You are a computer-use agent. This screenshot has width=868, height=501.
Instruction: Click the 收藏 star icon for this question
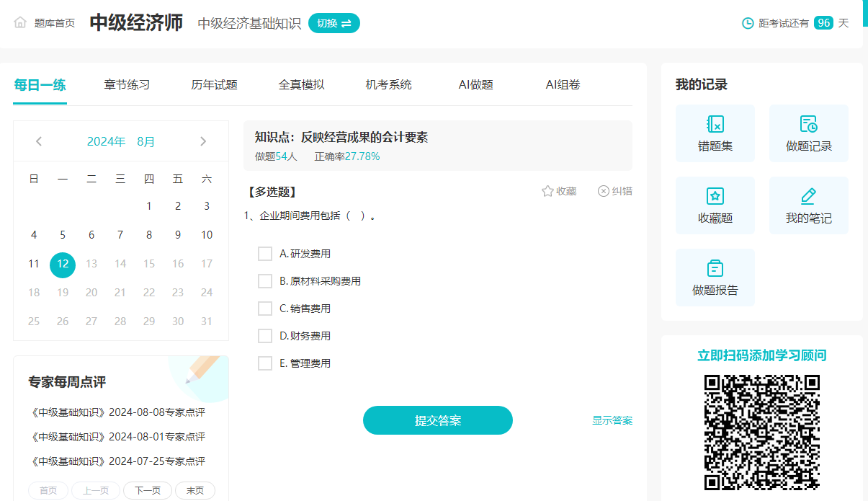(547, 192)
